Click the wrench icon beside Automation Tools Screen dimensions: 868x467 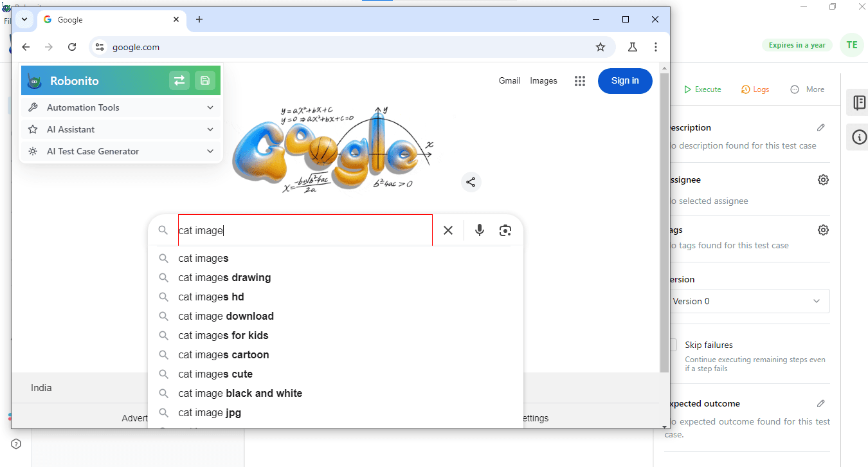(33, 107)
